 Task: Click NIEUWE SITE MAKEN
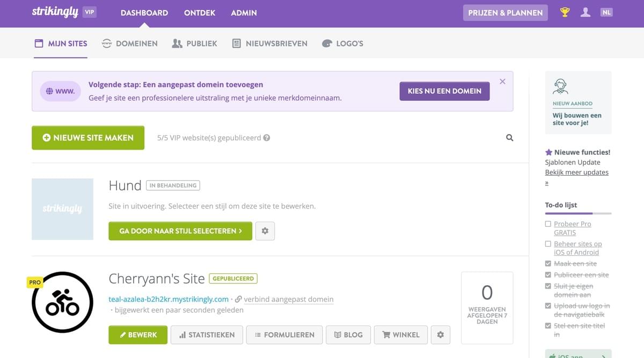87,138
